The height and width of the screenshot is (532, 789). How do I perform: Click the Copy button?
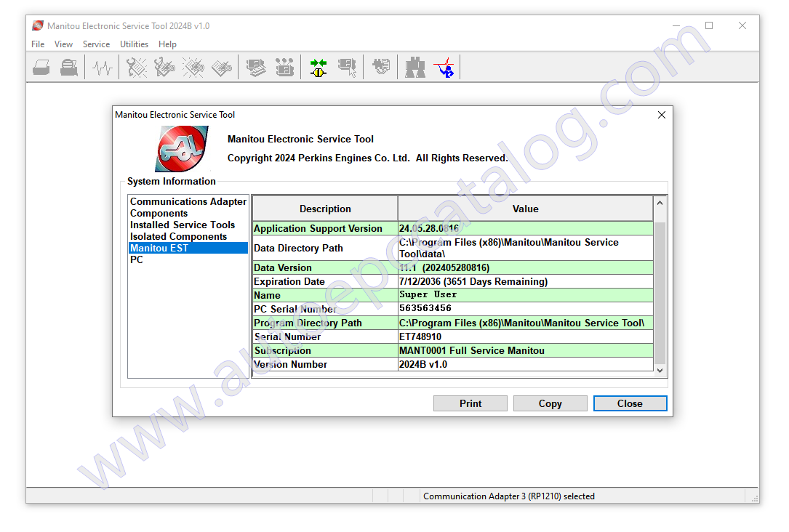[550, 403]
